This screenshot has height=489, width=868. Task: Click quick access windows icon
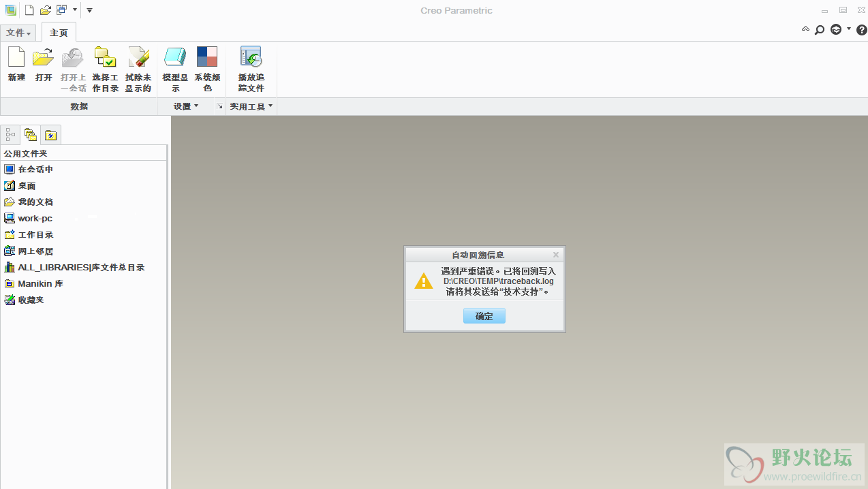click(62, 10)
